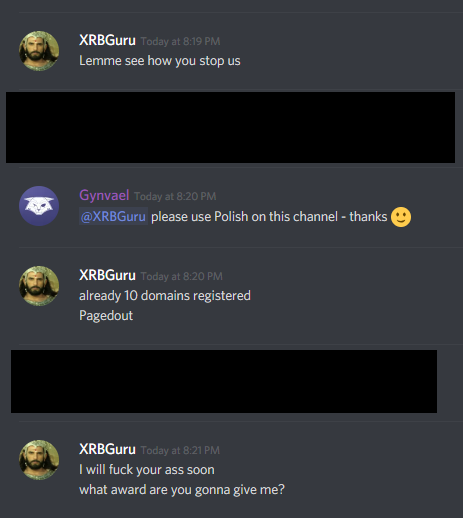Select the "what award are you gonna give me?" line
Image resolution: width=463 pixels, height=518 pixels.
pyautogui.click(x=182, y=490)
